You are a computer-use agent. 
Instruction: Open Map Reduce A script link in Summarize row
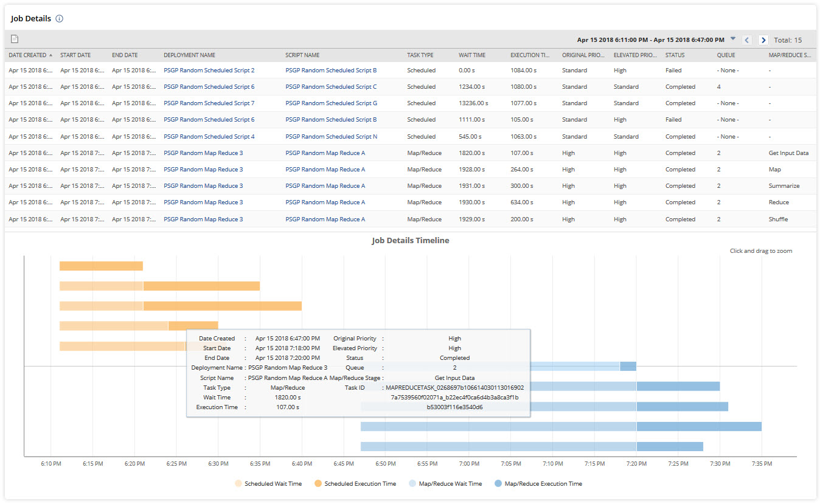coord(325,186)
